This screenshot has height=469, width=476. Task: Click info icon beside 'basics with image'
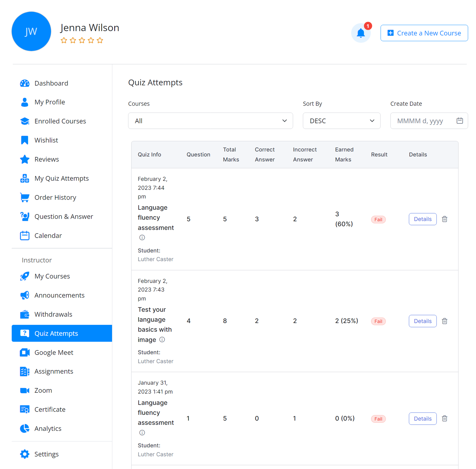162,340
